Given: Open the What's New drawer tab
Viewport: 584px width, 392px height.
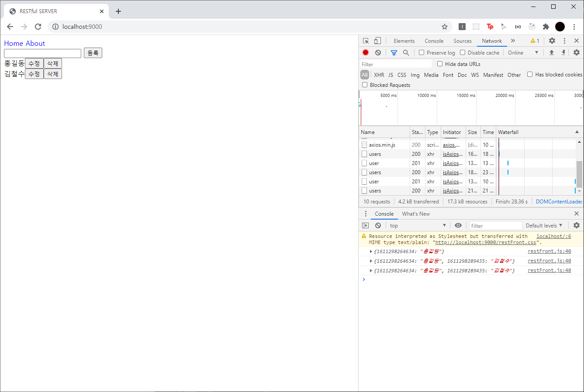Looking at the screenshot, I should [416, 214].
